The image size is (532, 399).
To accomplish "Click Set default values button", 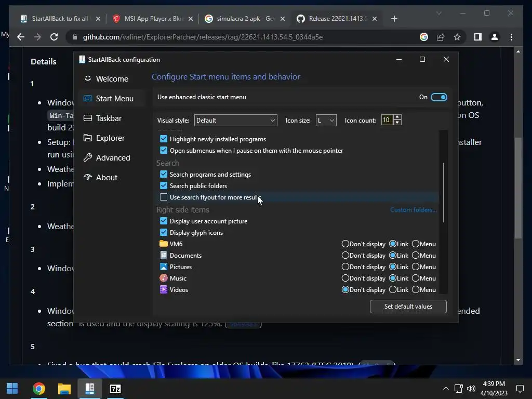I will click(x=408, y=307).
